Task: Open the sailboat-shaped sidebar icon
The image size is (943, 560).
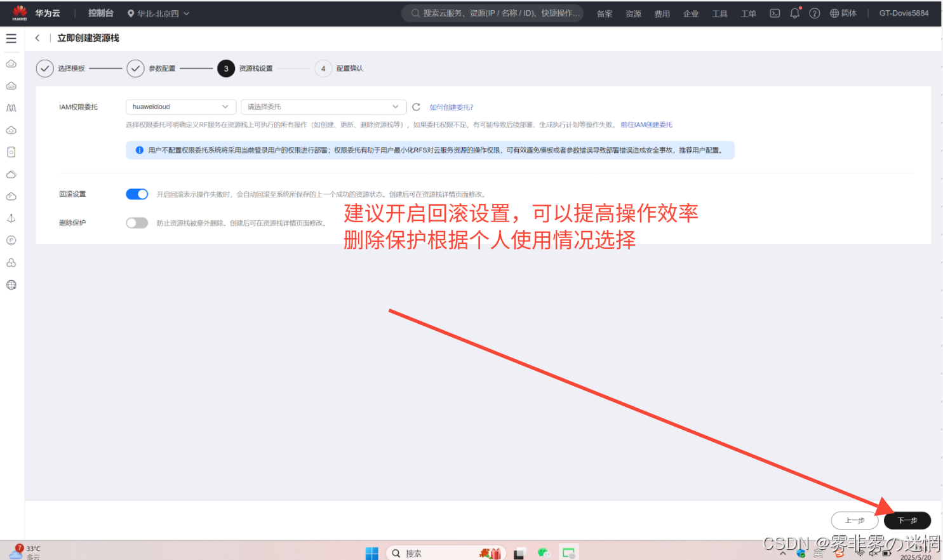Action: [11, 218]
